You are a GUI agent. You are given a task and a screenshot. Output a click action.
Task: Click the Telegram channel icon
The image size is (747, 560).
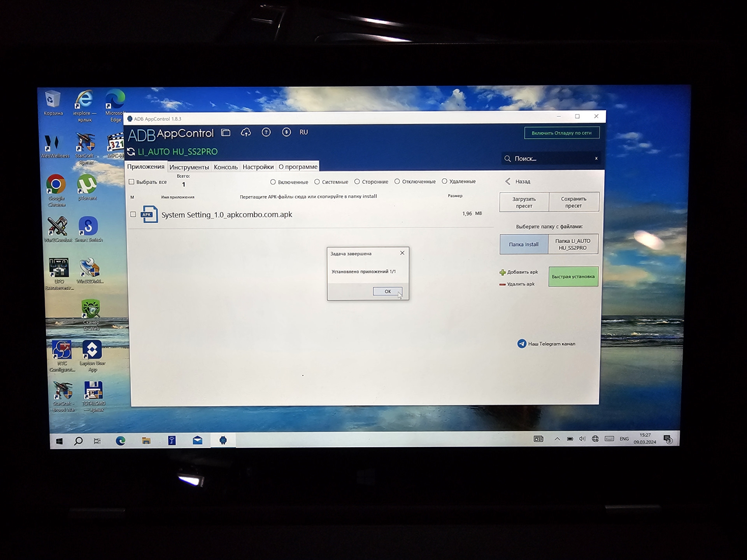point(521,344)
